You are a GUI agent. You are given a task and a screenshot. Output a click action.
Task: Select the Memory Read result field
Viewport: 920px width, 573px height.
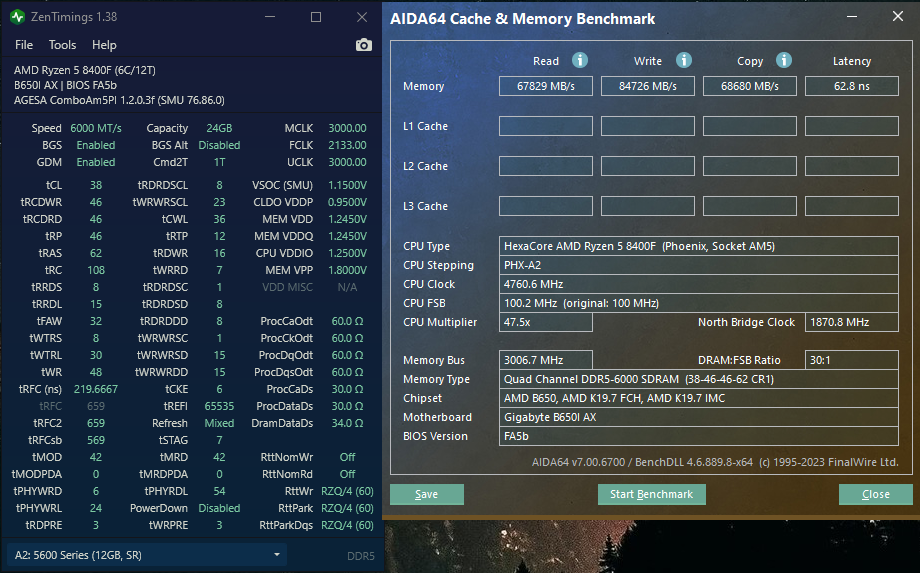click(546, 86)
